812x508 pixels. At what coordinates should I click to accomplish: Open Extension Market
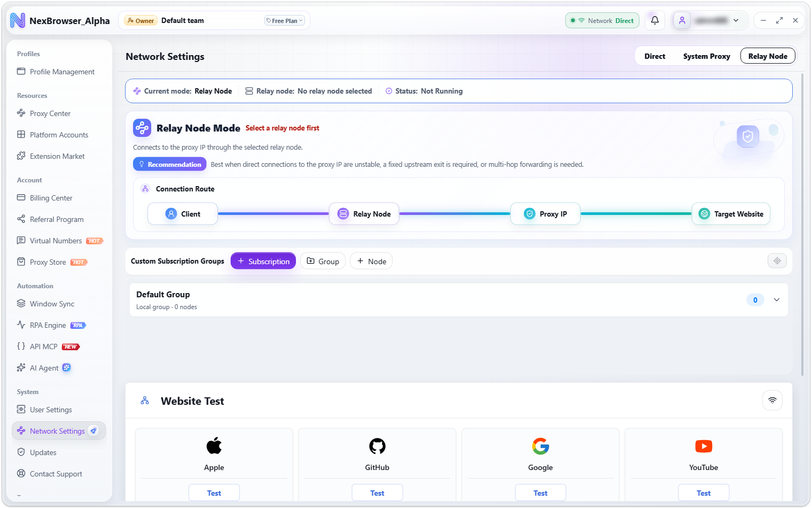coord(59,156)
